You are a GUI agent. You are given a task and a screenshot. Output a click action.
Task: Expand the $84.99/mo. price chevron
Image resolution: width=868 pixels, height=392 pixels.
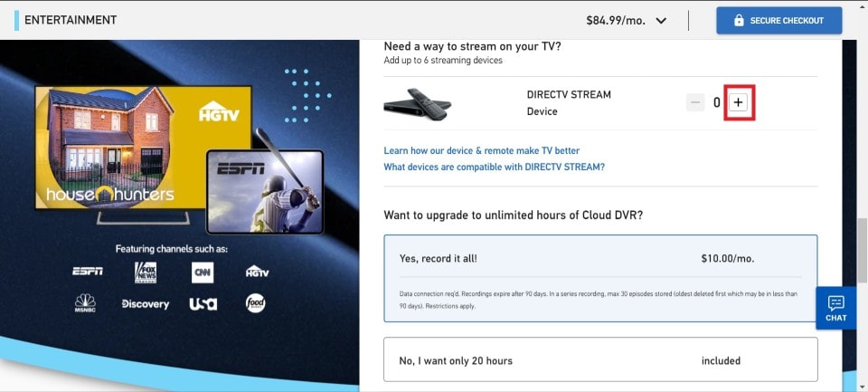pos(661,21)
